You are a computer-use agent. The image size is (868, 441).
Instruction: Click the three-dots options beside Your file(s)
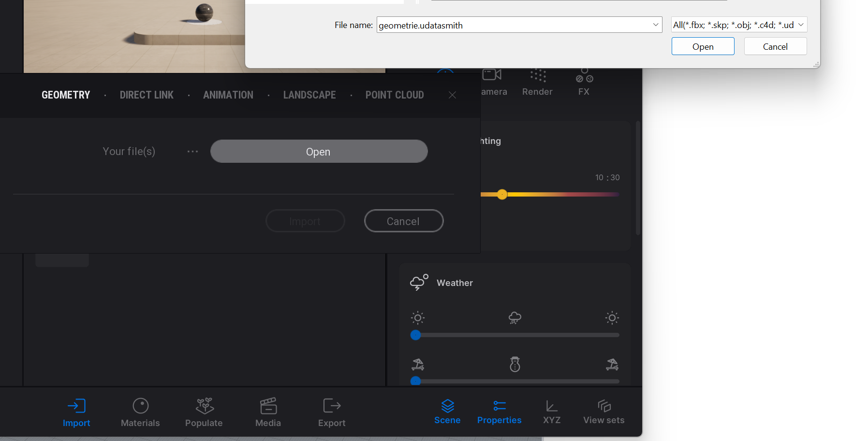coord(192,152)
